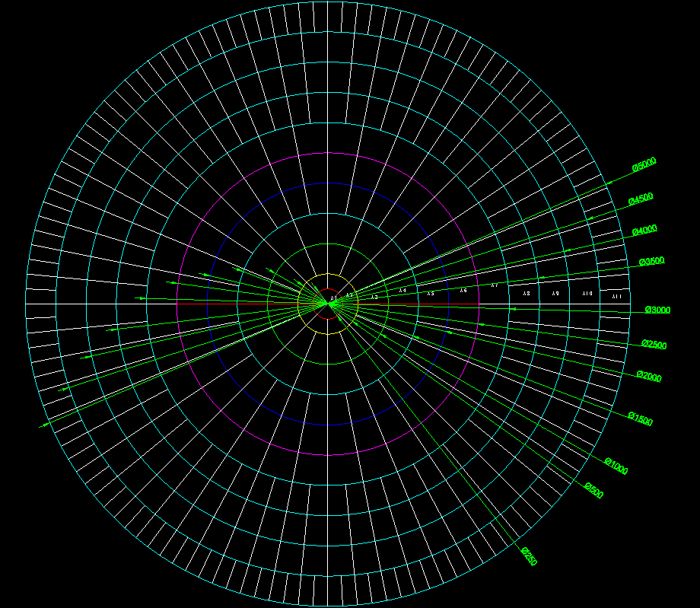Pick the Ø2000 diameter label
The height and width of the screenshot is (608, 700).
(x=649, y=377)
